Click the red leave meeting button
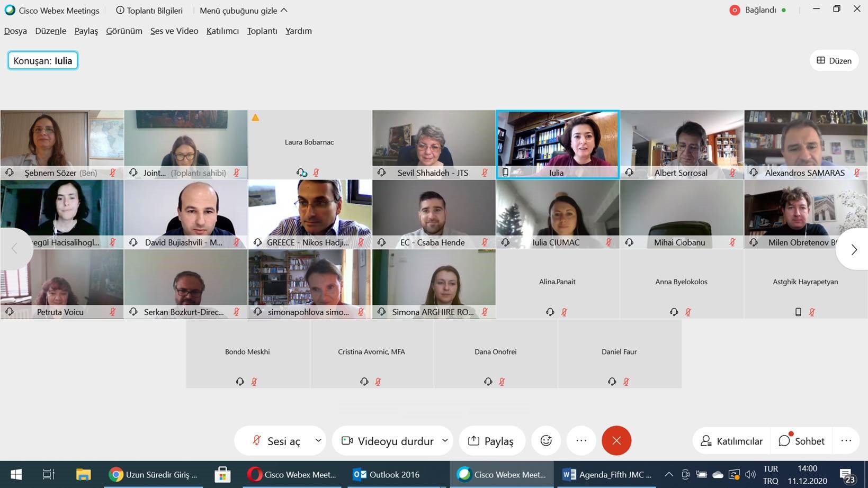Image resolution: width=868 pixels, height=488 pixels. click(616, 441)
